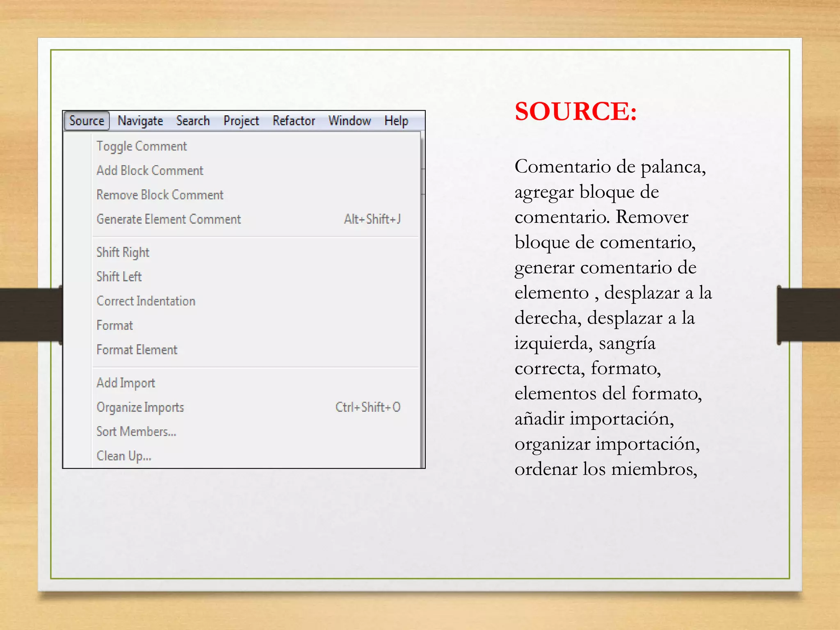Open the Source menu
The image size is (840, 630).
coord(87,121)
